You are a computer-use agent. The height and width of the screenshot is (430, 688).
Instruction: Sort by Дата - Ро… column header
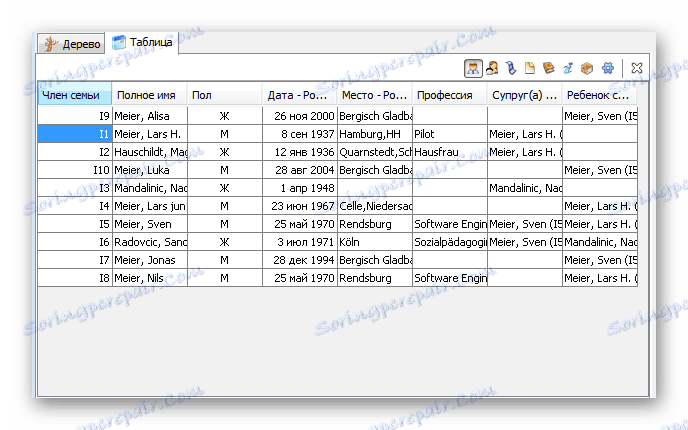(300, 95)
